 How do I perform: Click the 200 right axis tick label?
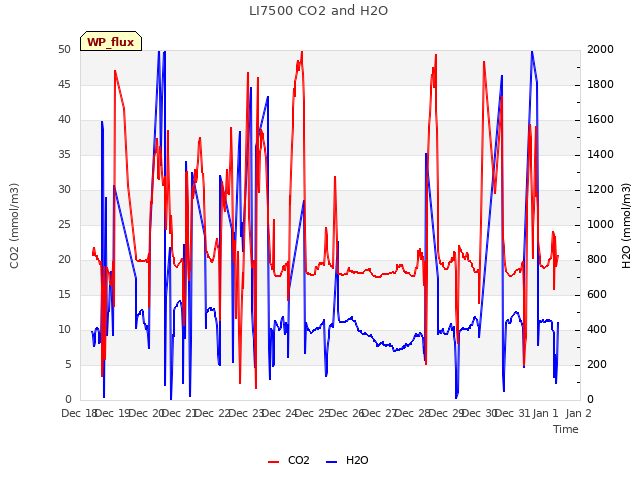[x=597, y=364]
